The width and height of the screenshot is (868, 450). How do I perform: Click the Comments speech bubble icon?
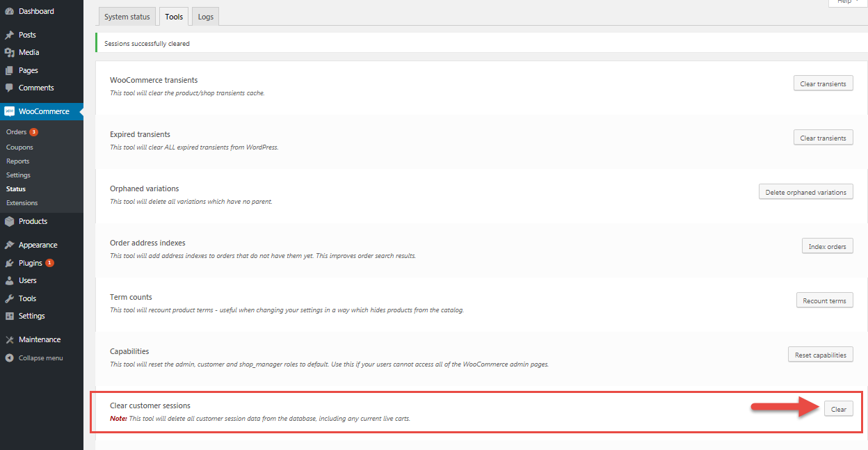pos(9,88)
